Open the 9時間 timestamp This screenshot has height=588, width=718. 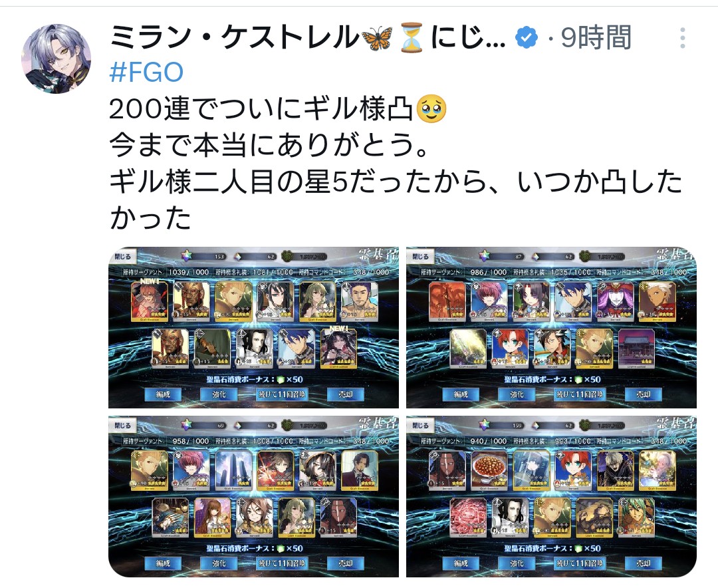596,37
